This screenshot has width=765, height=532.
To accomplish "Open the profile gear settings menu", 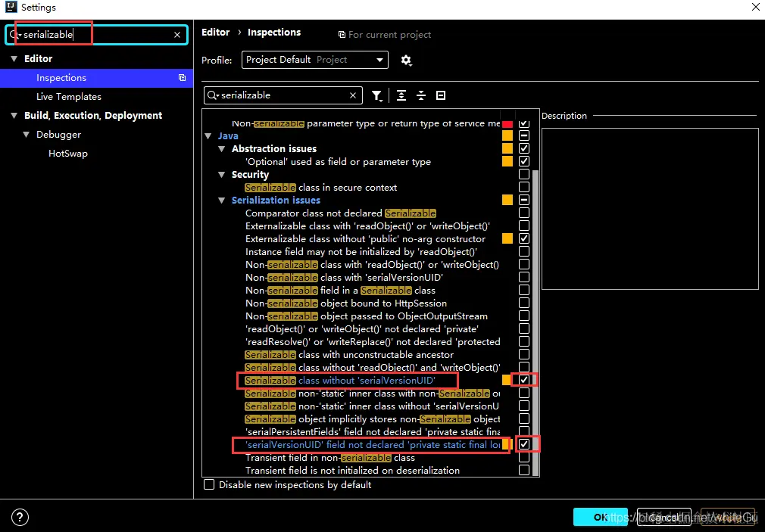I will (406, 61).
